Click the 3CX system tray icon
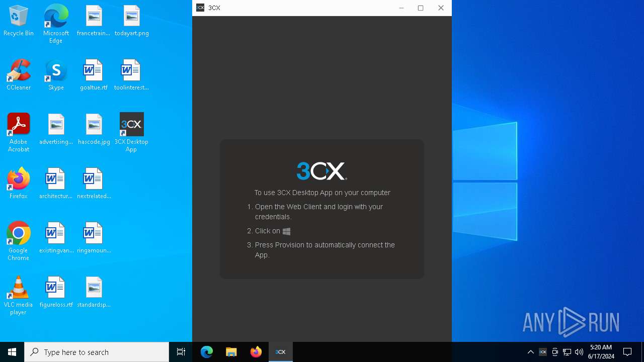The height and width of the screenshot is (362, 644). click(543, 352)
